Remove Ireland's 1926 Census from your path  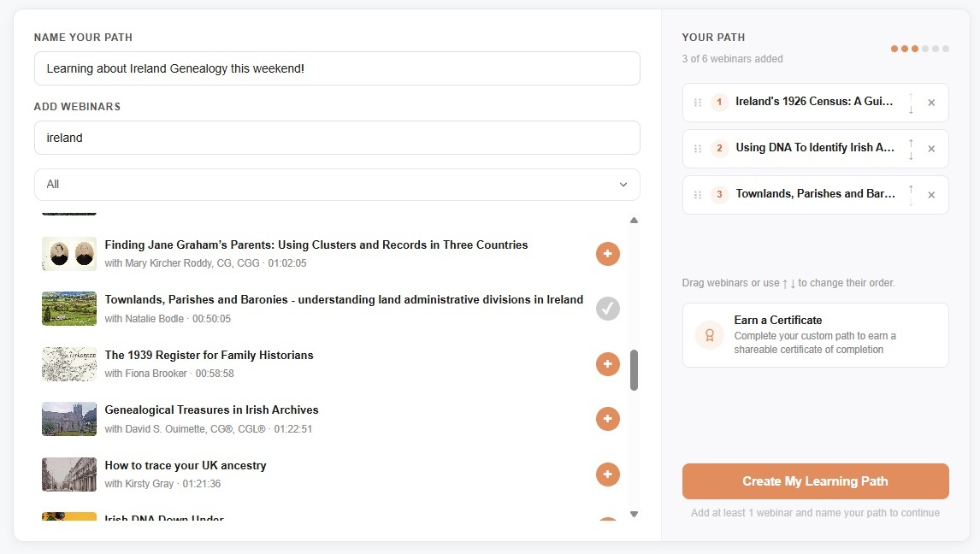(x=931, y=103)
